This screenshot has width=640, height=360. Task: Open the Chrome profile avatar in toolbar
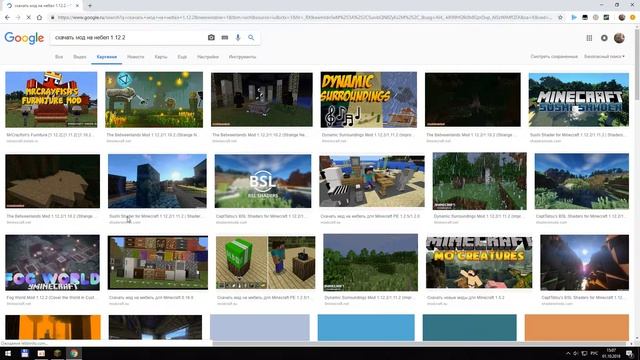pyautogui.click(x=622, y=18)
